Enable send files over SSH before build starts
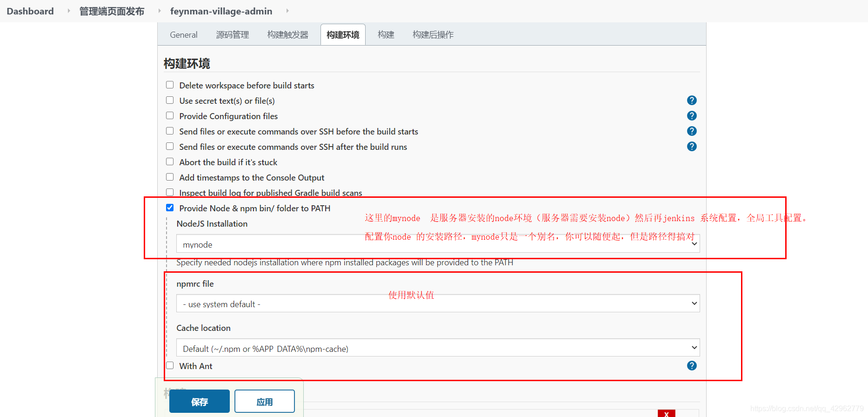The height and width of the screenshot is (417, 868). (170, 131)
